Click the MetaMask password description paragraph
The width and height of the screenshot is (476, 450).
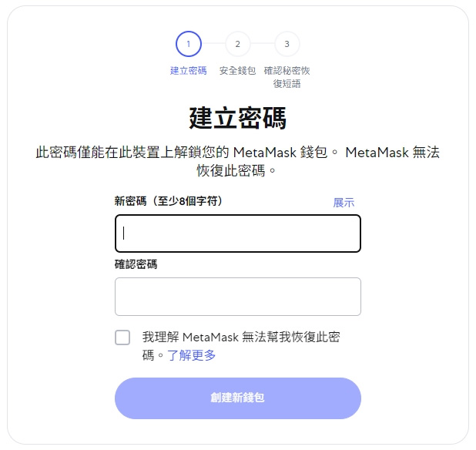pos(238,161)
